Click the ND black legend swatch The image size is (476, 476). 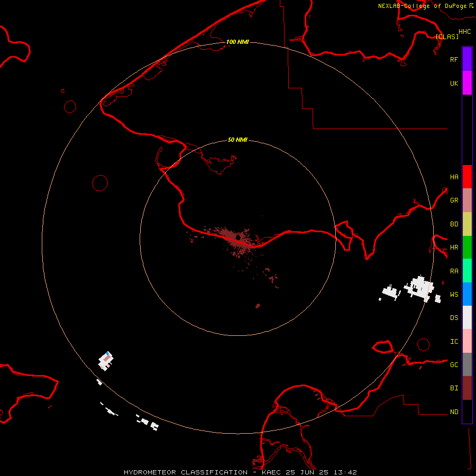[x=467, y=411]
